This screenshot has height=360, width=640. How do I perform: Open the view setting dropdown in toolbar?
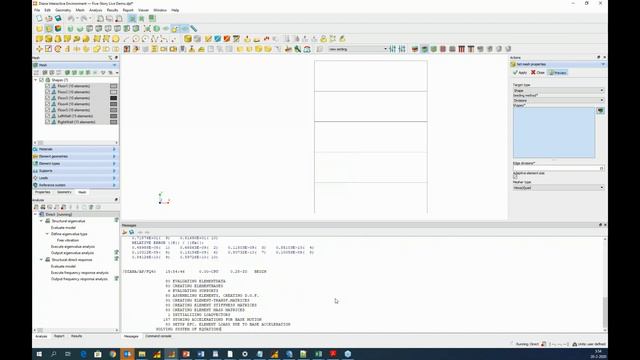tap(358, 49)
